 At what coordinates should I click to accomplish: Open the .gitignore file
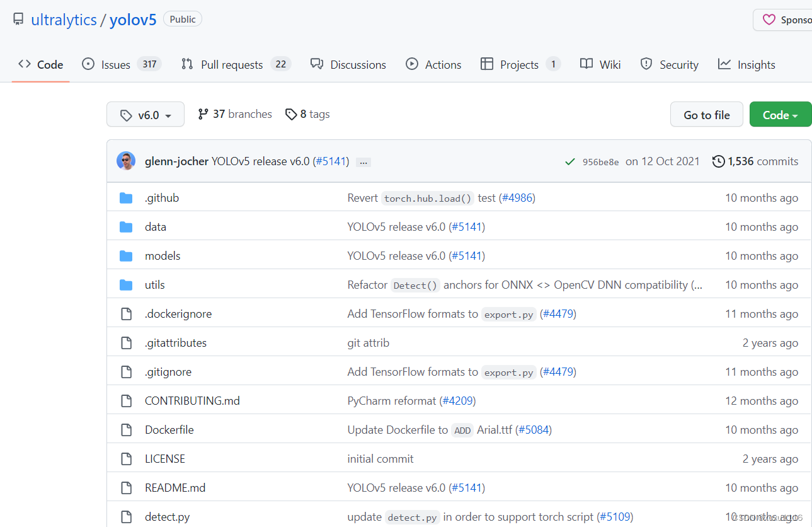[168, 372]
